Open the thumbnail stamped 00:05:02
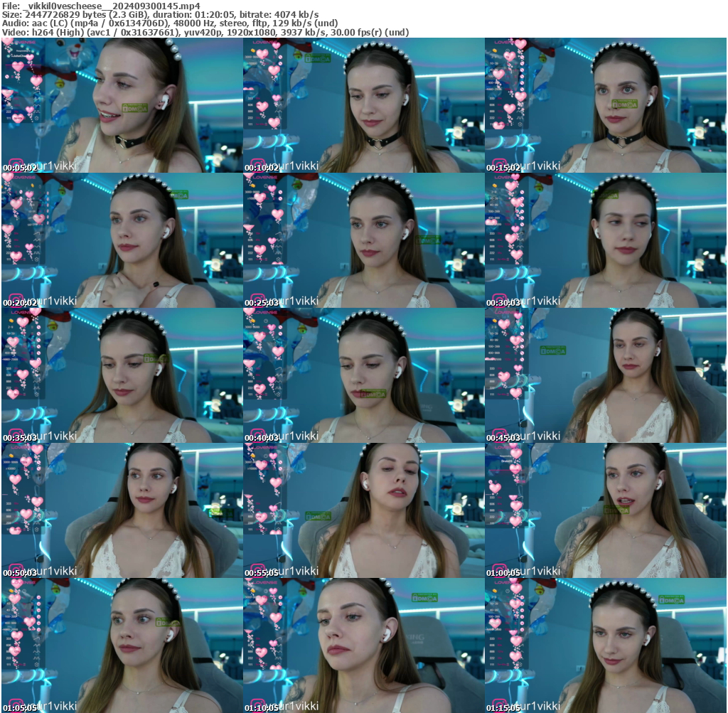 pos(122,105)
